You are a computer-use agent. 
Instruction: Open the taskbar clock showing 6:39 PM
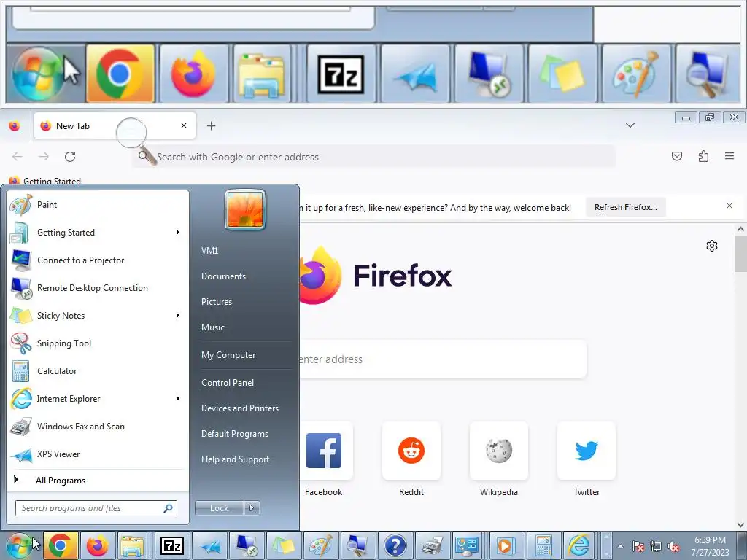coord(710,546)
